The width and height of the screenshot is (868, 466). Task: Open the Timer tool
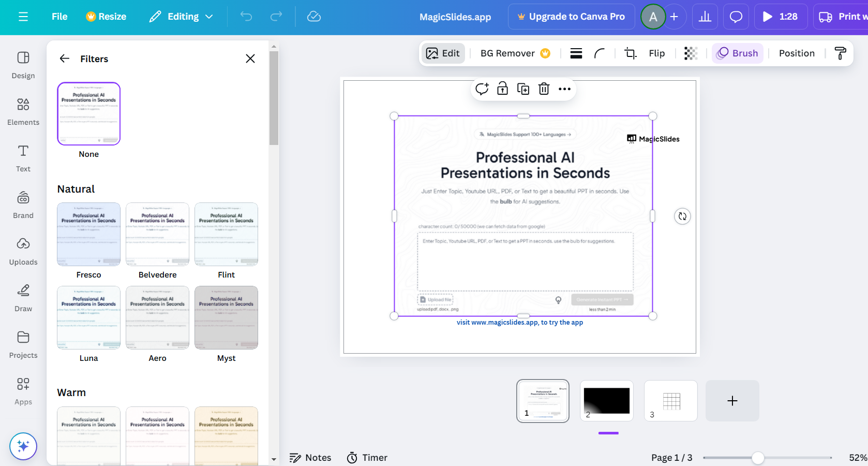point(367,458)
